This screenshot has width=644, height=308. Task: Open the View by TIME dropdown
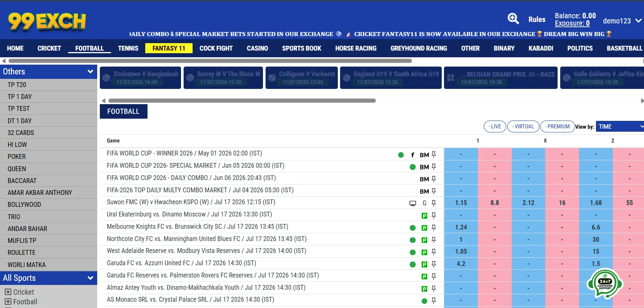(620, 126)
